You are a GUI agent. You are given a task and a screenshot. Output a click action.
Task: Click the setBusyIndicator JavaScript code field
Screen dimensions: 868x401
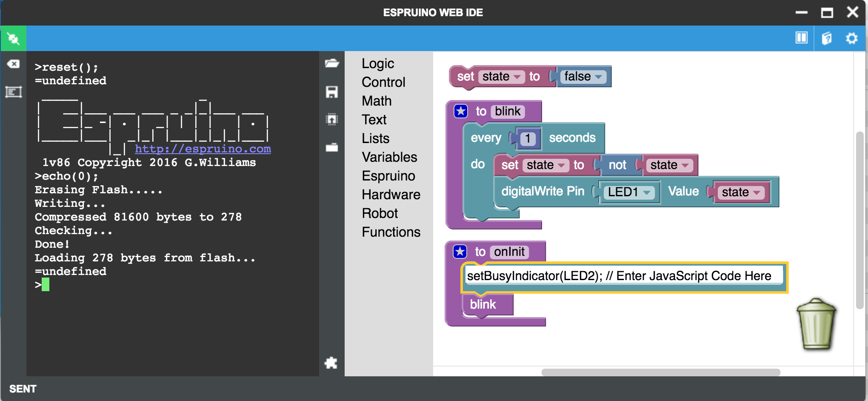pyautogui.click(x=624, y=276)
